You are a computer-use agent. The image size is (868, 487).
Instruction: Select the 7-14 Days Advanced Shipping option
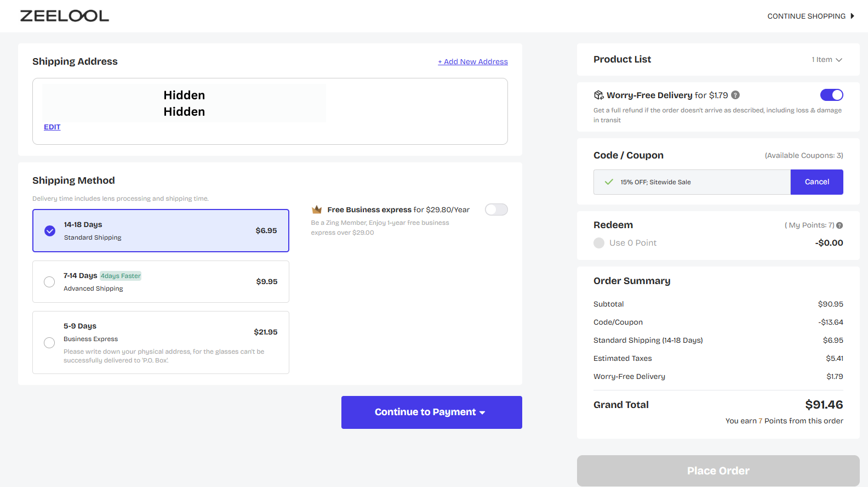coord(49,282)
